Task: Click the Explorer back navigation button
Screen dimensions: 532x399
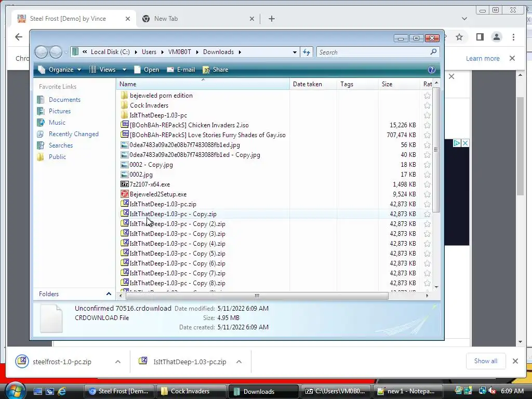Action: click(42, 52)
